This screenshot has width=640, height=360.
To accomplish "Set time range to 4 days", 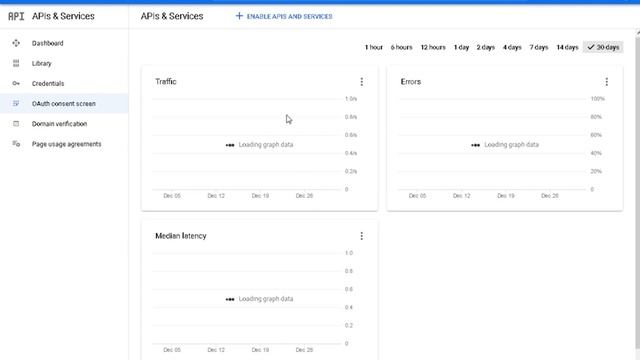I will point(512,47).
